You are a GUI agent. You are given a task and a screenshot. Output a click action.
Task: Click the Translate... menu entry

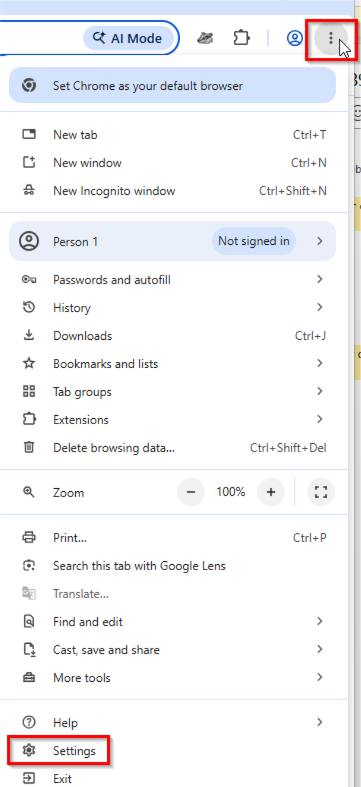click(174, 594)
